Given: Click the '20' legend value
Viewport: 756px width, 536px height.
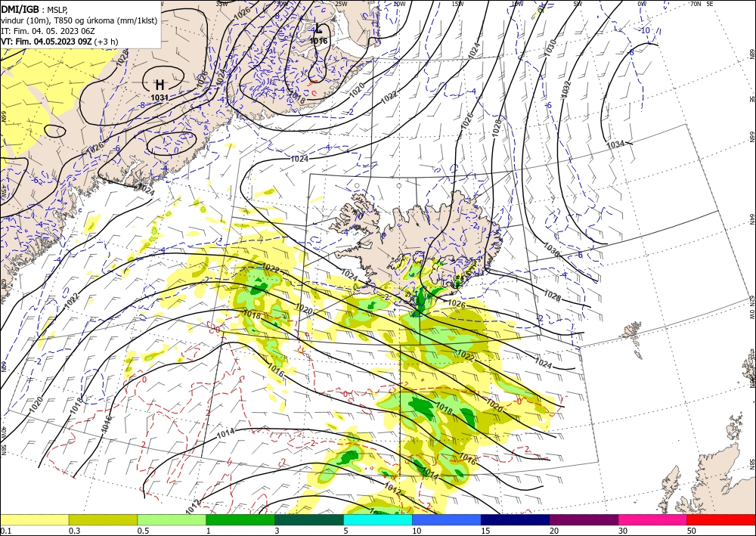Looking at the screenshot, I should click(554, 530).
